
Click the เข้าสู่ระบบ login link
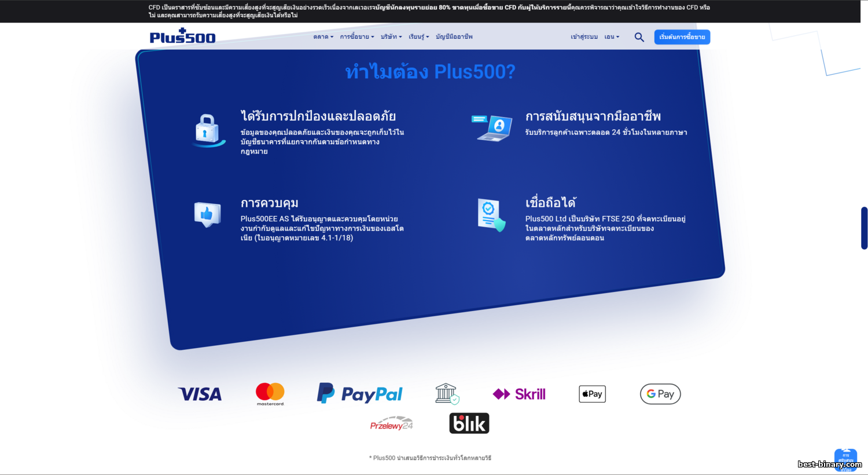[x=584, y=37]
